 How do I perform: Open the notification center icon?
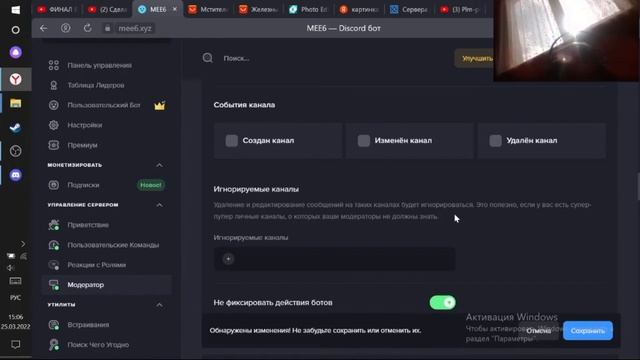[x=16, y=344]
